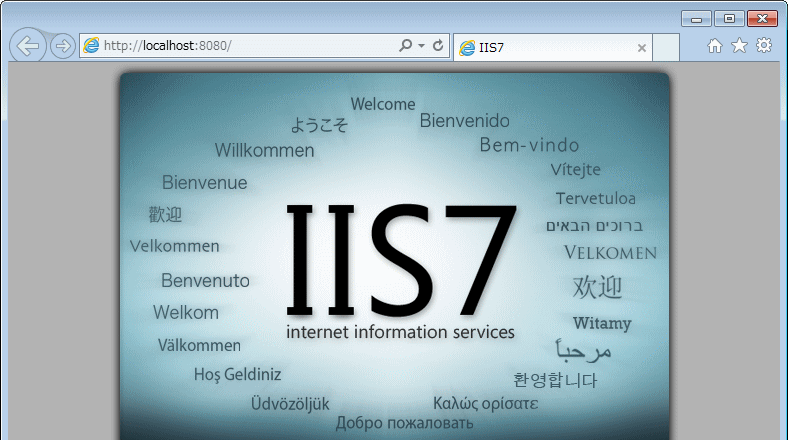The image size is (788, 440).
Task: Go forward with the Forward arrow button
Action: tap(63, 46)
